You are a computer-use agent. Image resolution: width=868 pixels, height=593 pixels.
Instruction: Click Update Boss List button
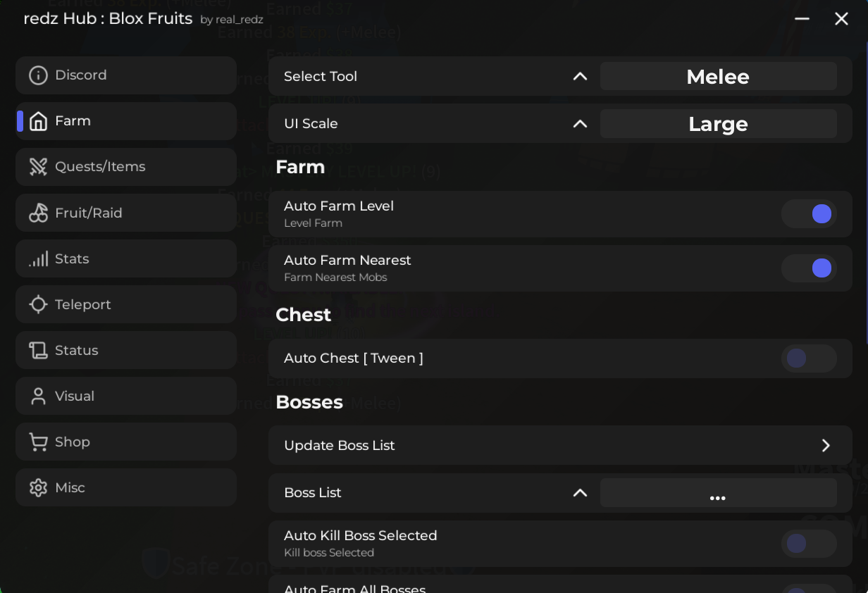(x=560, y=445)
